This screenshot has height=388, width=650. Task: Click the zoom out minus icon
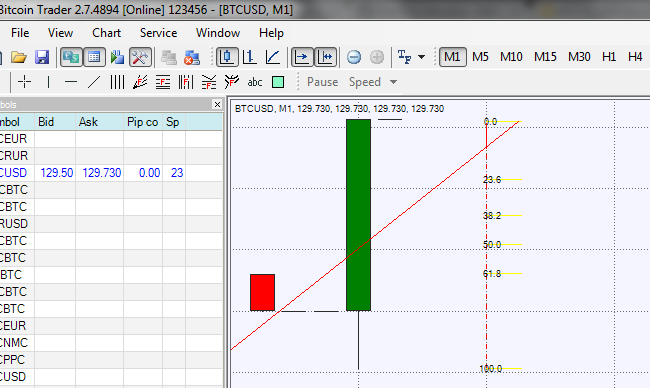354,57
